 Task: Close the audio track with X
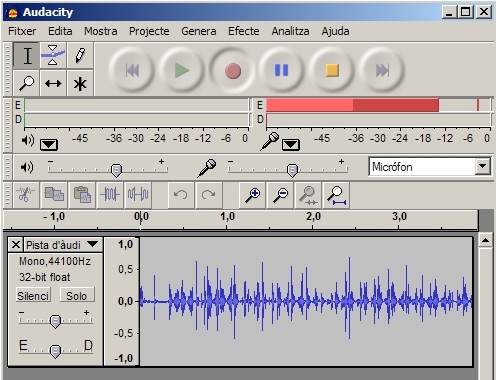[16, 245]
